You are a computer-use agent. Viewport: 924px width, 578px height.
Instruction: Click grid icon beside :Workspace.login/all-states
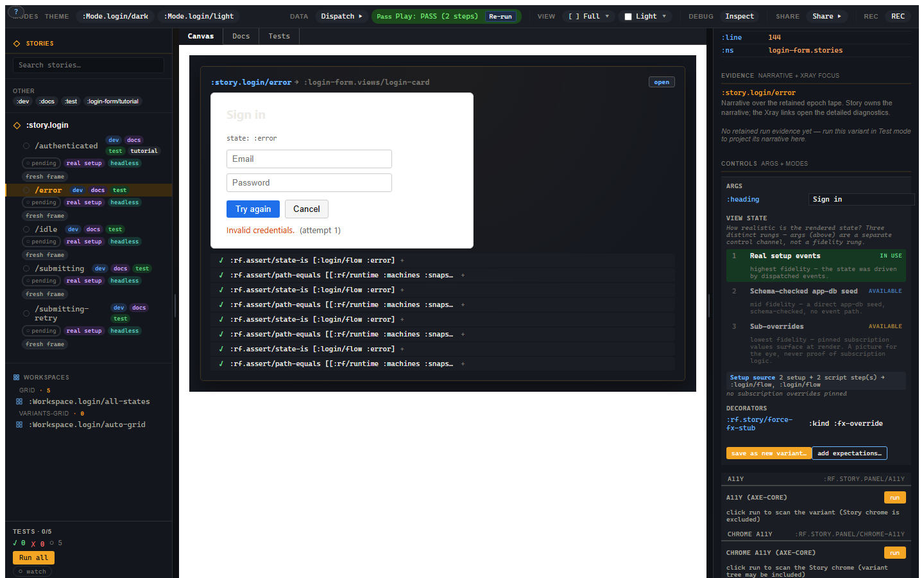(x=19, y=401)
